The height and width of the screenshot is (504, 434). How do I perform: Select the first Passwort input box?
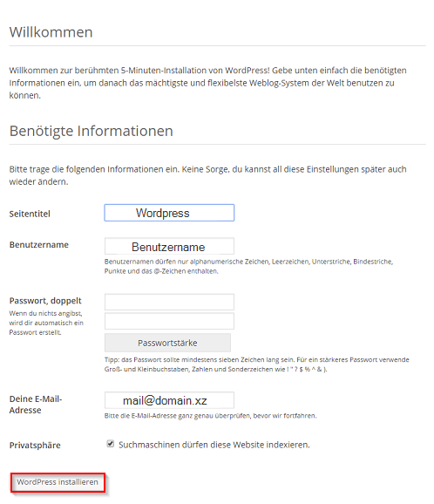click(169, 302)
